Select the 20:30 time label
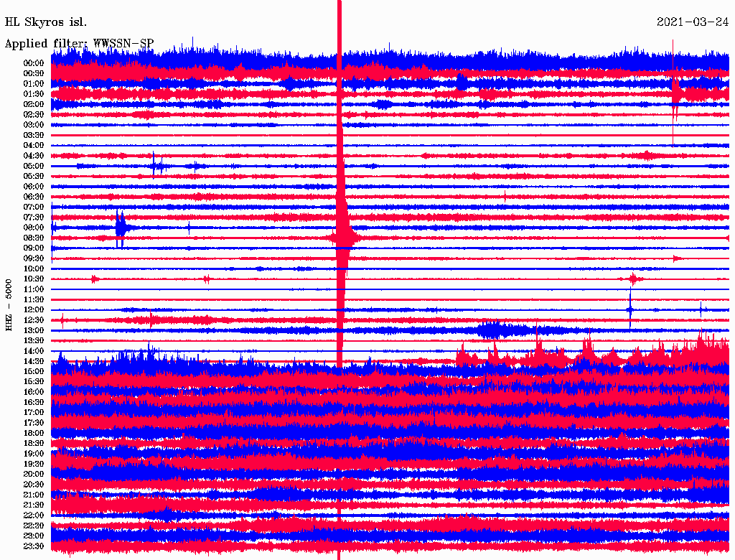Viewport: 735px width, 560px height. coord(34,485)
